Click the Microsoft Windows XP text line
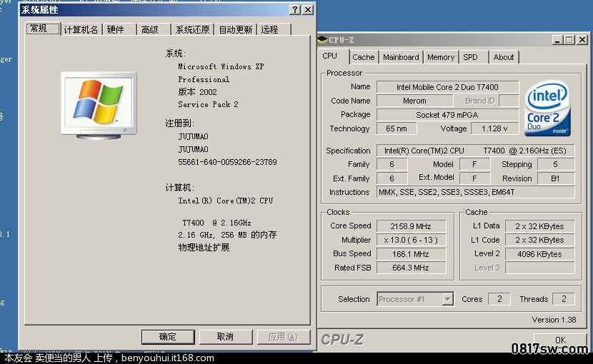The width and height of the screenshot is (593, 364). click(221, 66)
